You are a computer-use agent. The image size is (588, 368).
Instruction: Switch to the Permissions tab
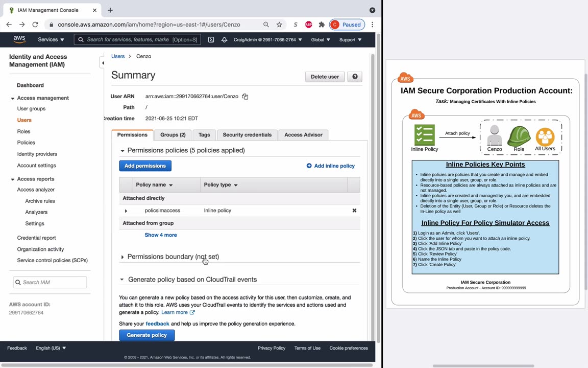tap(132, 135)
